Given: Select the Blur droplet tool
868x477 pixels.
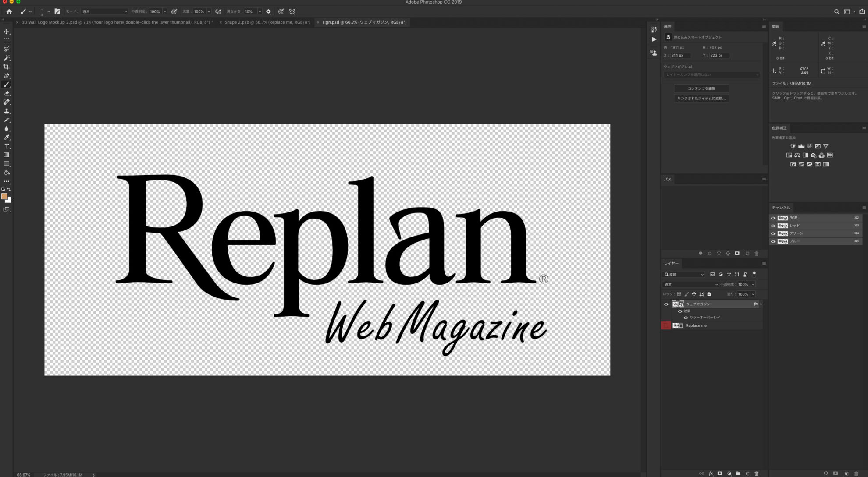Looking at the screenshot, I should coord(7,128).
